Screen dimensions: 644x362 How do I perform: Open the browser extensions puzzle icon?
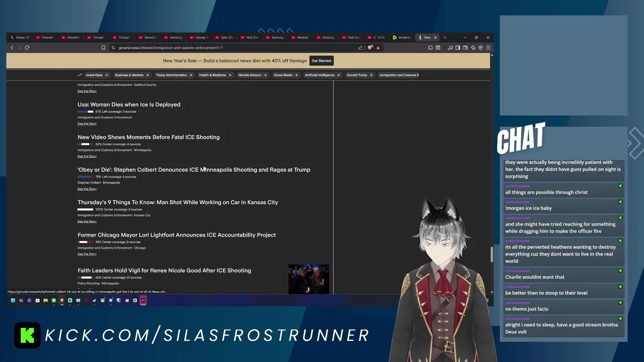pos(430,48)
